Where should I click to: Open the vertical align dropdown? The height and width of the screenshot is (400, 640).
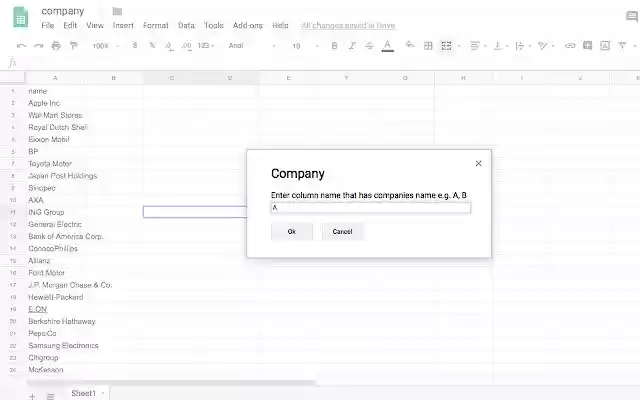[500, 46]
